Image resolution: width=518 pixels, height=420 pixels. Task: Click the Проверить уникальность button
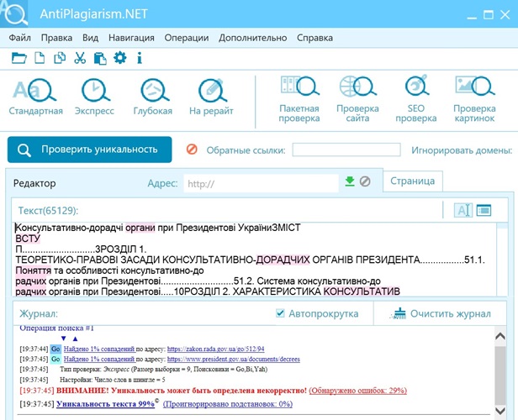tap(89, 150)
